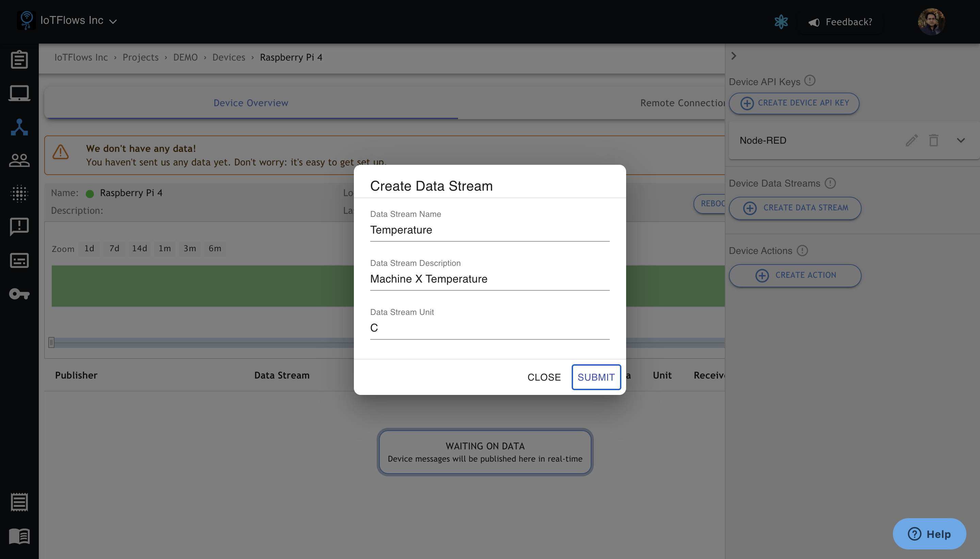The image size is (980, 559).
Task: Click the Data Stream Unit field
Action: tap(489, 328)
